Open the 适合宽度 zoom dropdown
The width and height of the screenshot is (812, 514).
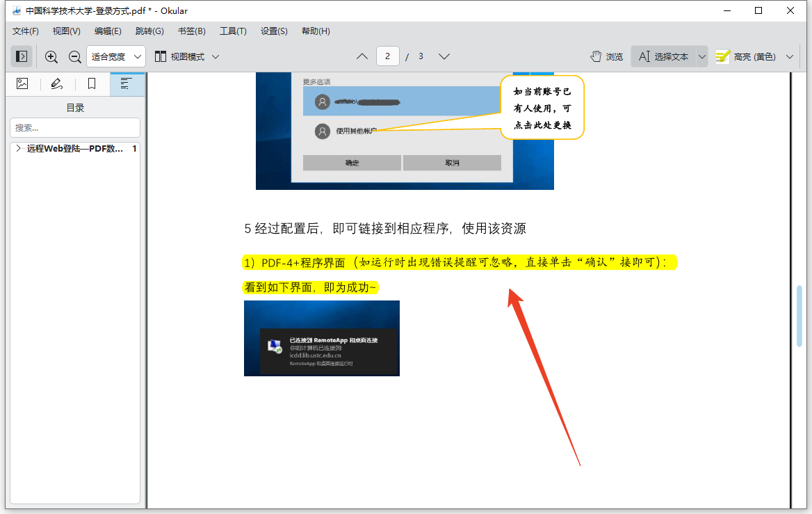116,56
